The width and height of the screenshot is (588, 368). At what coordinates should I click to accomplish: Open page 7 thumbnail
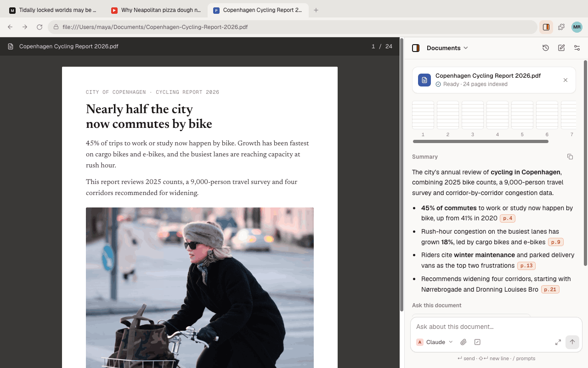(569, 115)
